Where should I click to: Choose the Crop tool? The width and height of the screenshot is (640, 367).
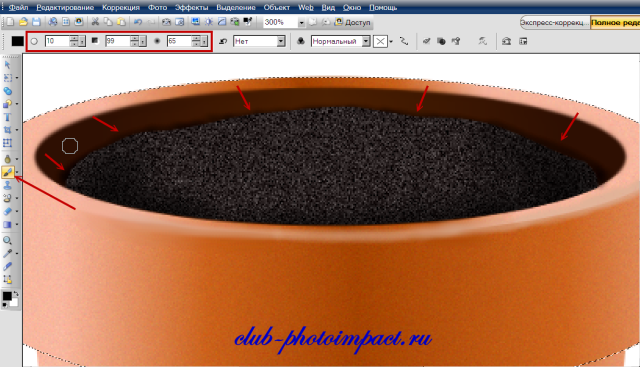7,130
